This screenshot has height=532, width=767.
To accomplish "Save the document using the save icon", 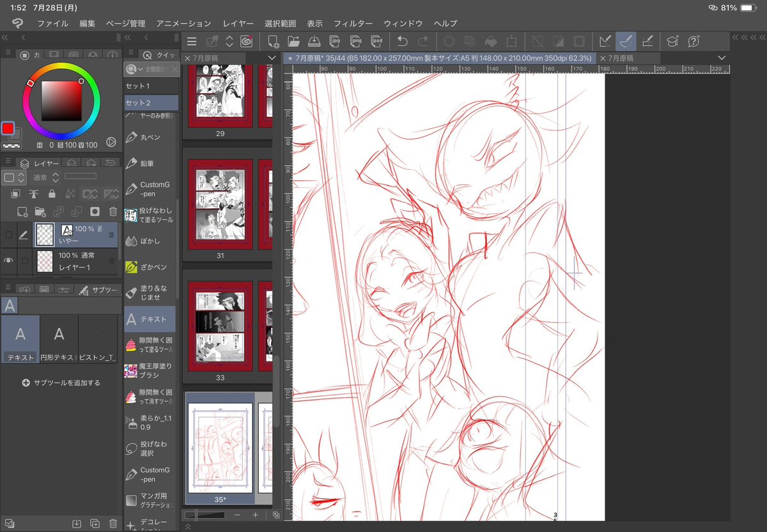I will 314,42.
